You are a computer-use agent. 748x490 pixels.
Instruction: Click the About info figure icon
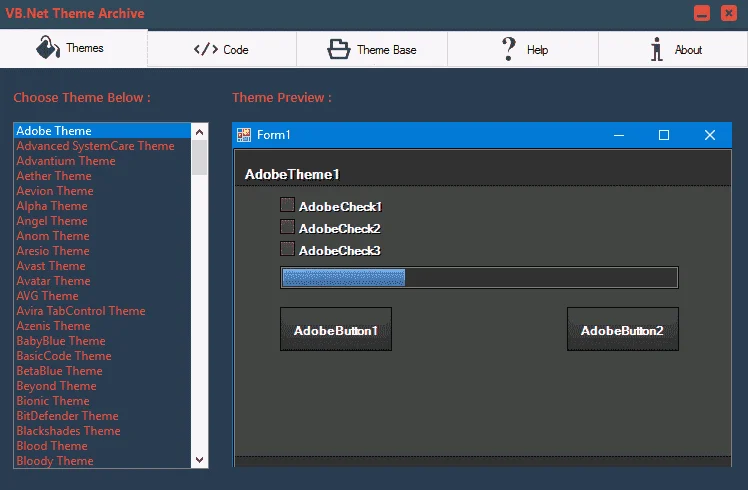click(657, 49)
